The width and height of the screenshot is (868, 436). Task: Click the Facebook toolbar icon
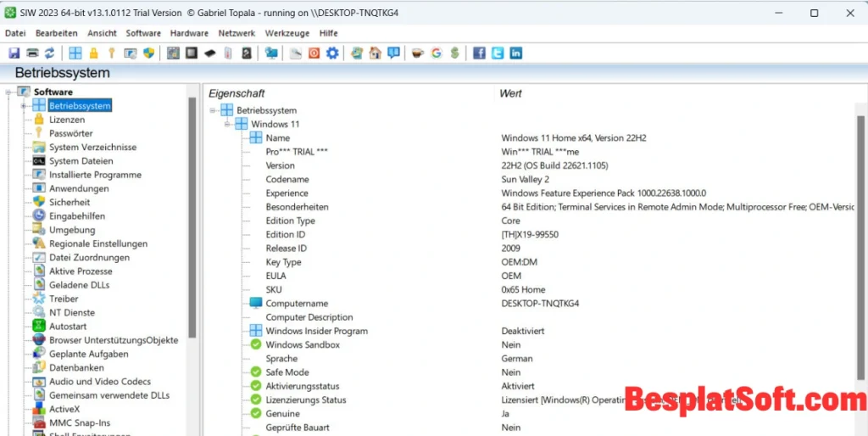pos(479,53)
